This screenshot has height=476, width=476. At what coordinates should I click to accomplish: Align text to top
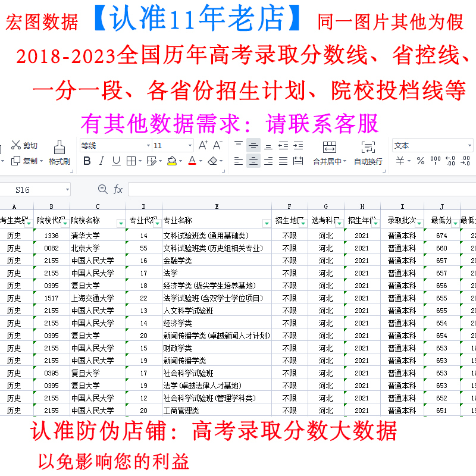coord(239,146)
